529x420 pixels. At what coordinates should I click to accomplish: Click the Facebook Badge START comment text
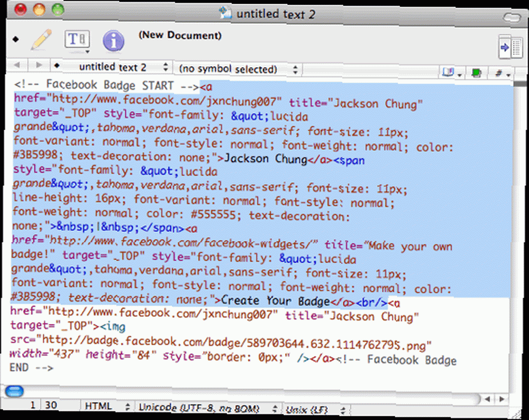pyautogui.click(x=106, y=85)
